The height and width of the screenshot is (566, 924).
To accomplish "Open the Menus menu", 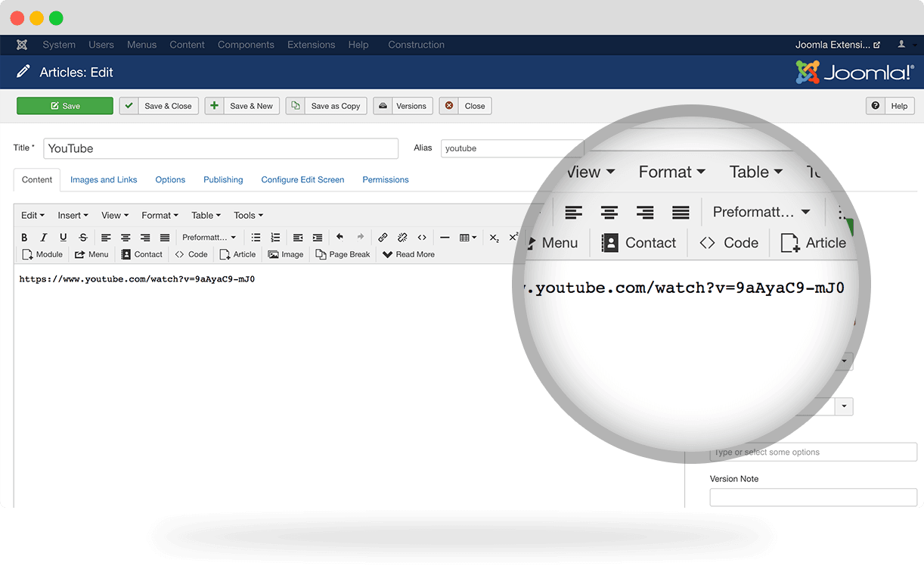I will point(142,45).
